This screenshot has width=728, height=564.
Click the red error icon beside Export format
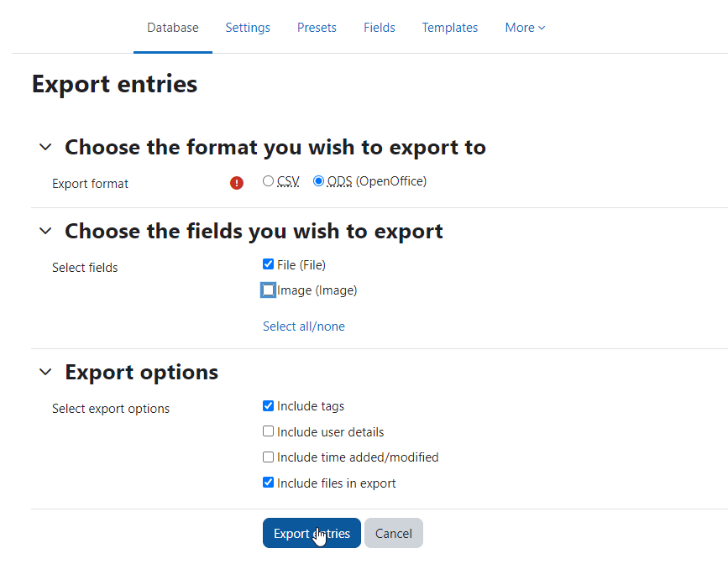click(237, 183)
